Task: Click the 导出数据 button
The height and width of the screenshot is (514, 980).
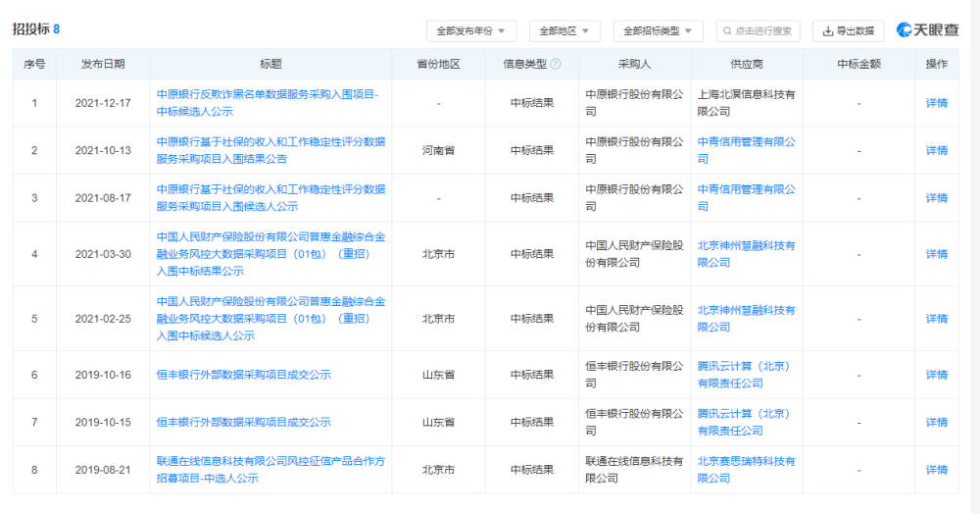Action: pyautogui.click(x=848, y=30)
